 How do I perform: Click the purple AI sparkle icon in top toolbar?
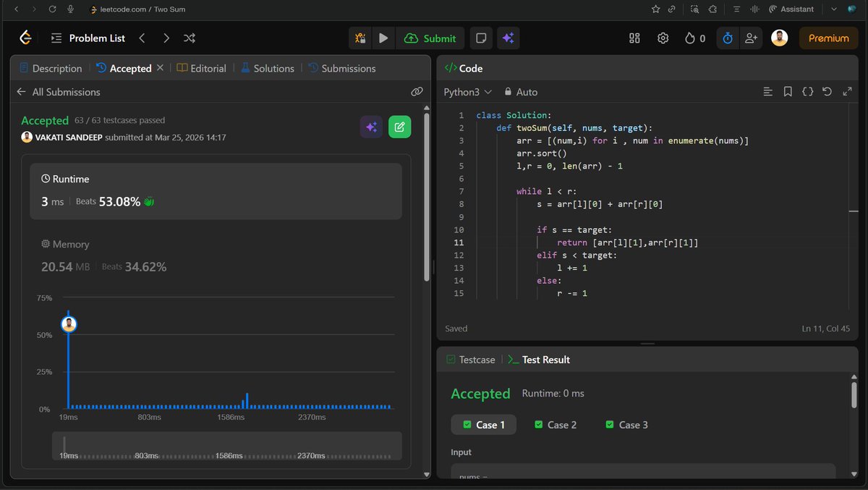[x=508, y=38]
